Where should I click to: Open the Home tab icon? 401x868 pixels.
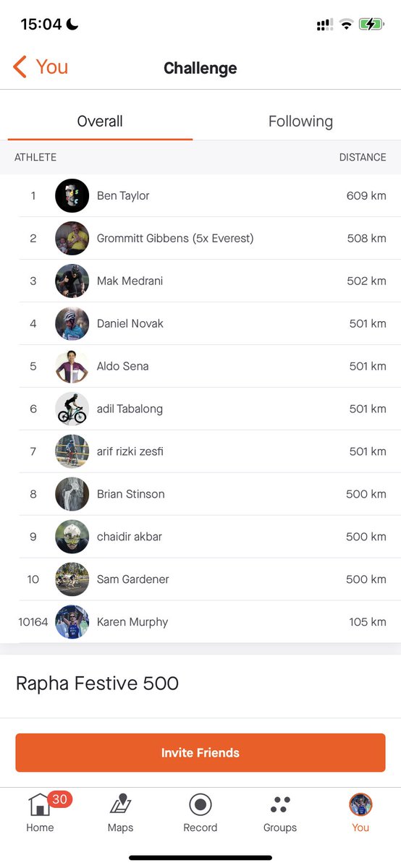39,804
